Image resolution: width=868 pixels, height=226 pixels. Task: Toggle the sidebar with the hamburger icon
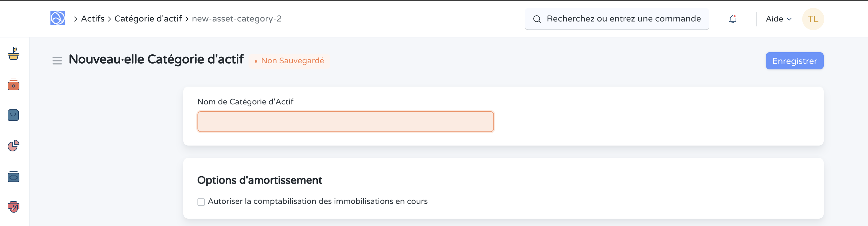tap(57, 60)
